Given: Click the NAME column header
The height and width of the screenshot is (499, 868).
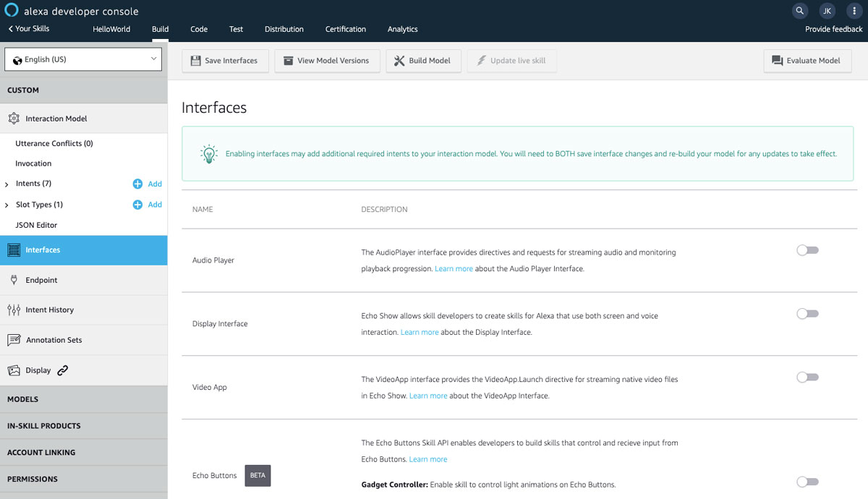Looking at the screenshot, I should point(203,209).
